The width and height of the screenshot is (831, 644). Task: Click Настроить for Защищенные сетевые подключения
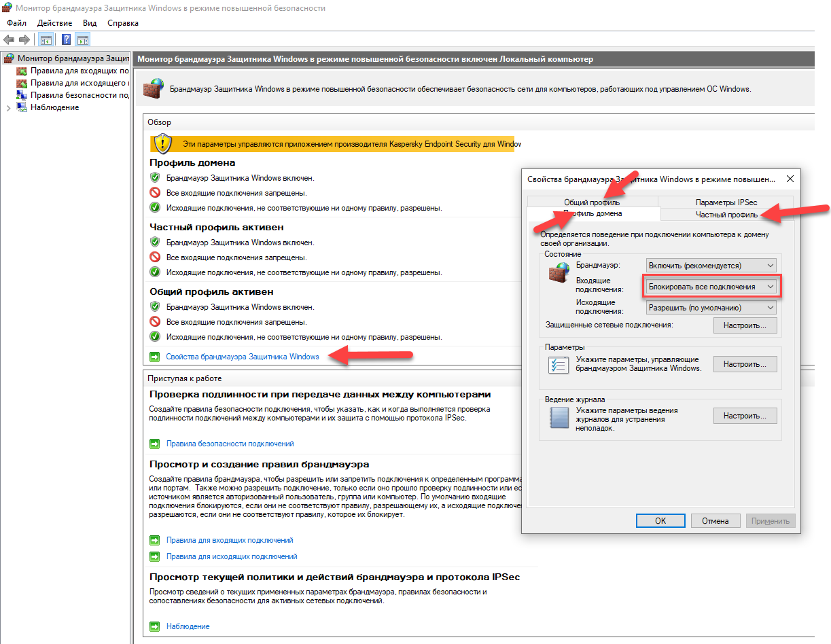click(745, 325)
